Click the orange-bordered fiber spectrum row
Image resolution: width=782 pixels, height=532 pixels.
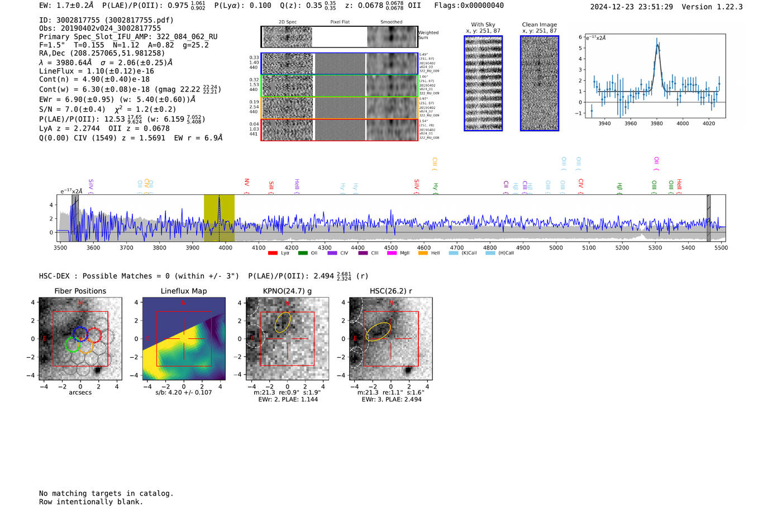pyautogui.click(x=339, y=108)
